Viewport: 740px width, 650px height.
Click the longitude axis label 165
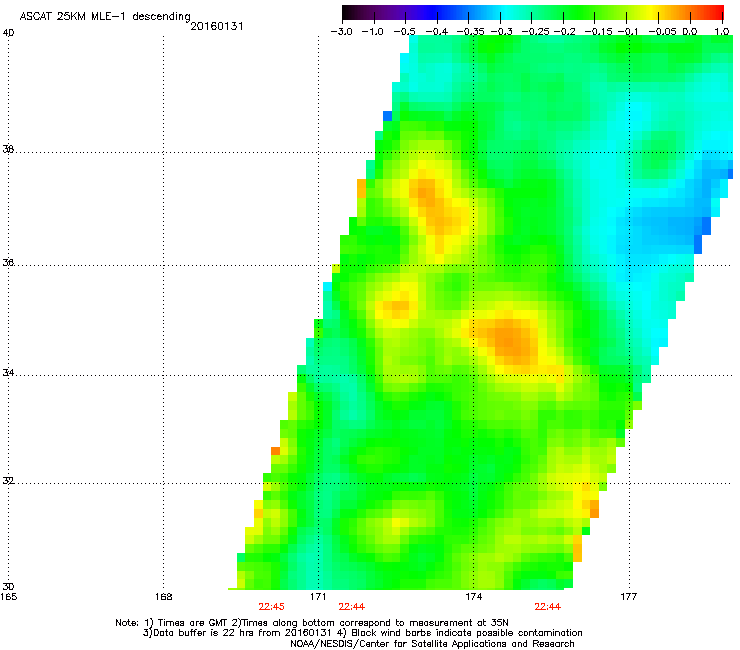pyautogui.click(x=9, y=597)
